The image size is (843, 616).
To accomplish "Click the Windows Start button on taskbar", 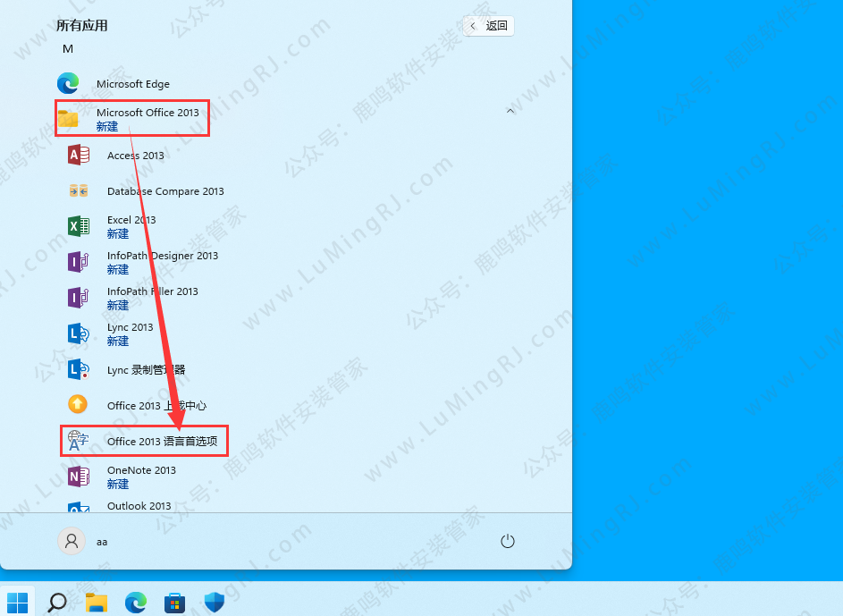I will (x=18, y=602).
